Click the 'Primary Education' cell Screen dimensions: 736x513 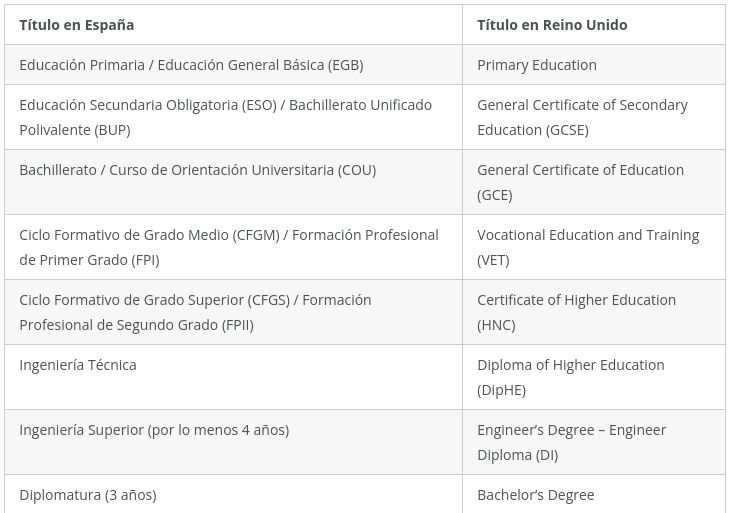(x=537, y=65)
